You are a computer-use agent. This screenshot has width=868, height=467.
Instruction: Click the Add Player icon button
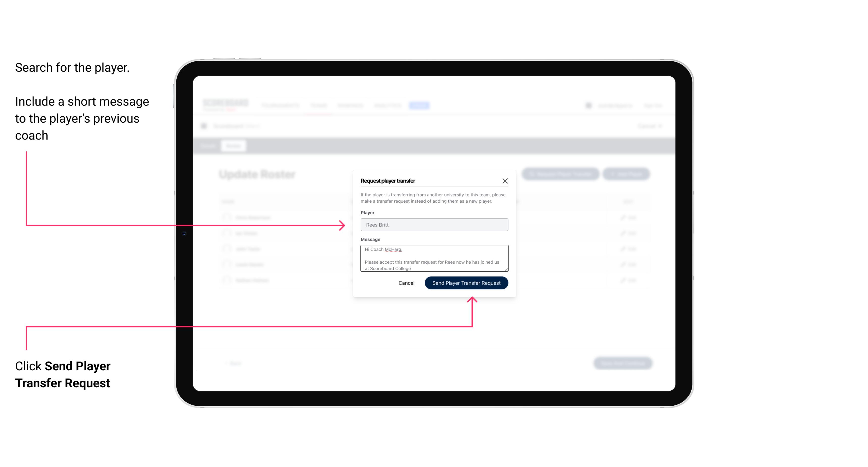[x=627, y=174]
